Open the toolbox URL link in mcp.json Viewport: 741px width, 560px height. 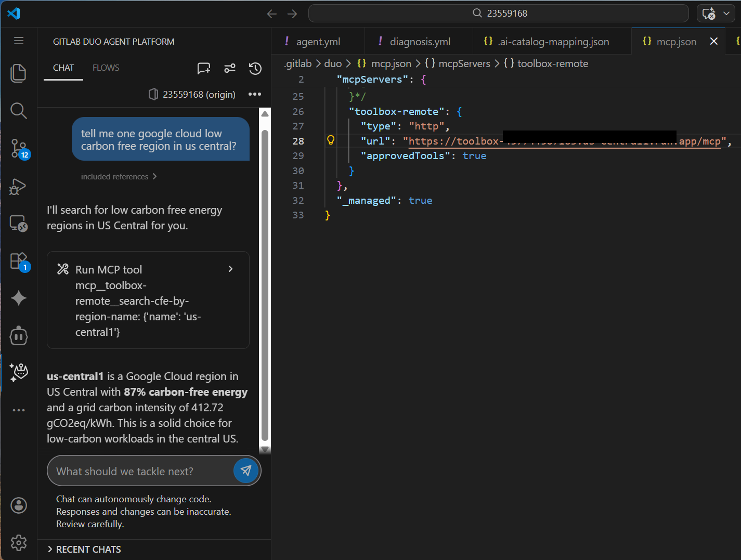pos(565,141)
